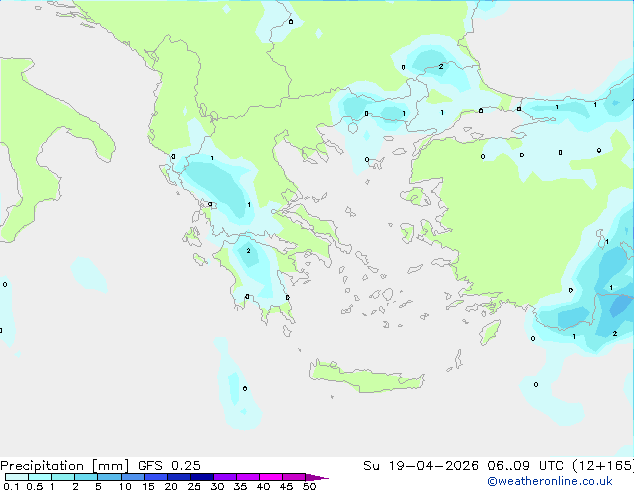Click the "25" legend scale label
Screen dimensions: 634x490
pos(194,486)
